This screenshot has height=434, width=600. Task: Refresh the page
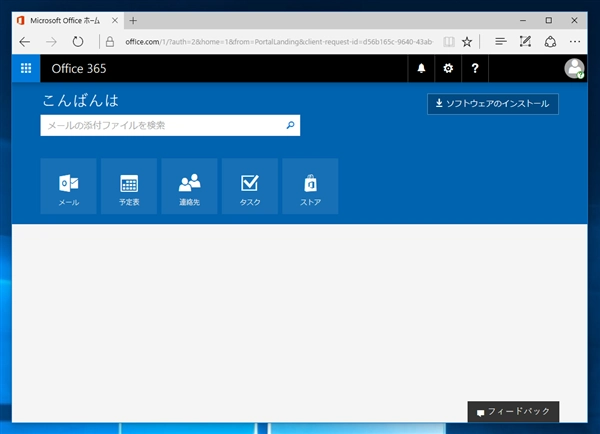[78, 42]
